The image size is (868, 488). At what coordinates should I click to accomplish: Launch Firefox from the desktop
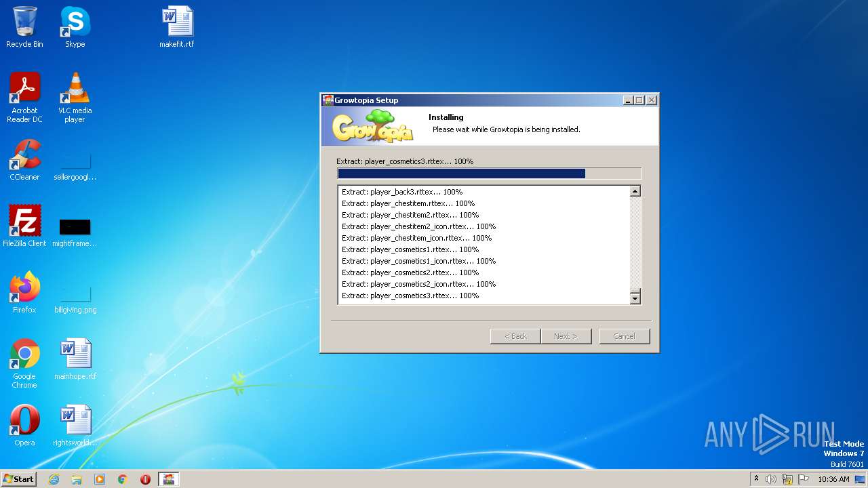point(24,293)
